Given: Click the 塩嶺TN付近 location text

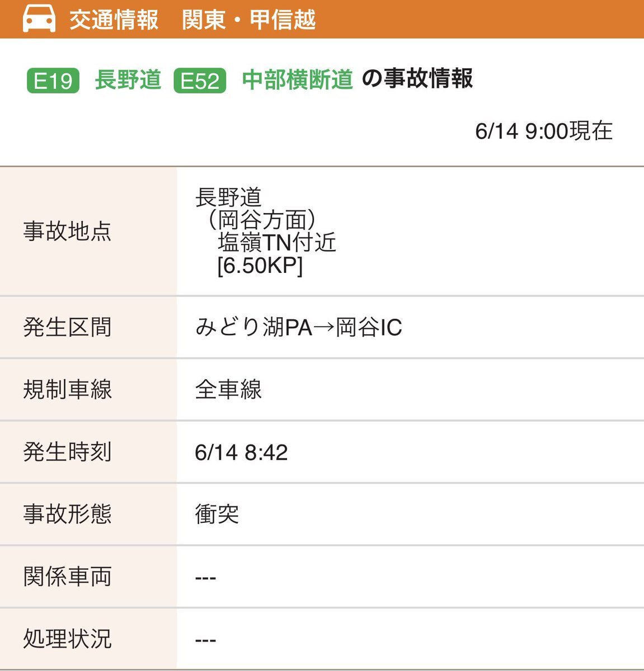Looking at the screenshot, I should tap(277, 243).
